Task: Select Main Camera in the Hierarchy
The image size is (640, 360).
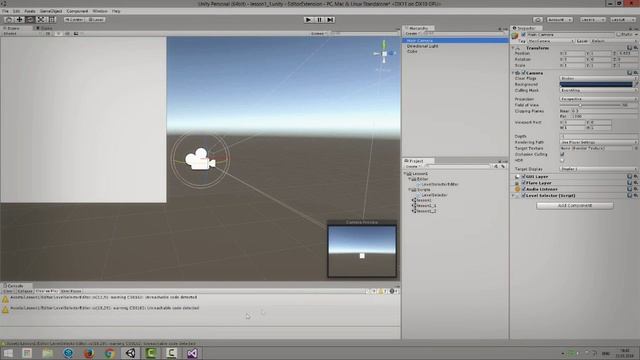Action: click(x=455, y=41)
